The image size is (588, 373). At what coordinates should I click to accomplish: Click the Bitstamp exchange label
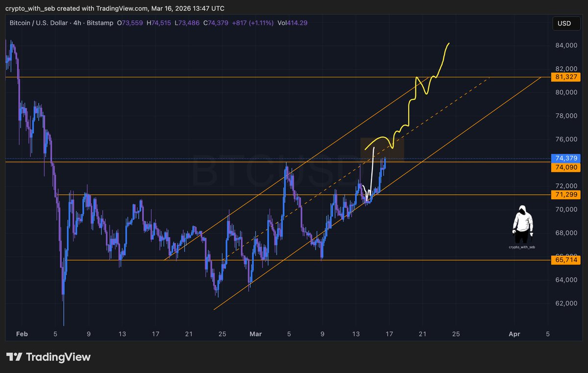pyautogui.click(x=99, y=23)
